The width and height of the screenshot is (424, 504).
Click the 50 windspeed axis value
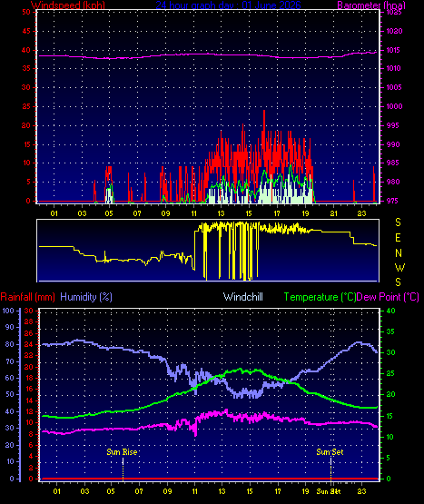pos(26,12)
